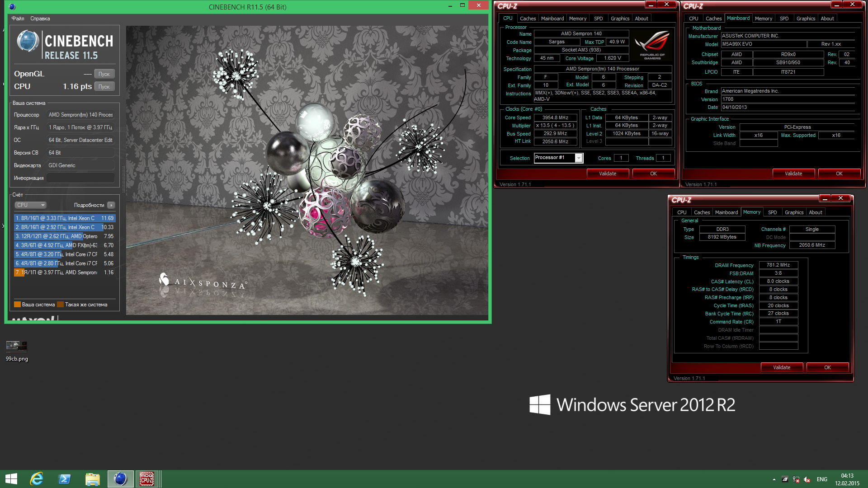868x488 pixels.
Task: Click OK in Mainboard CPU-Z window
Action: (839, 174)
